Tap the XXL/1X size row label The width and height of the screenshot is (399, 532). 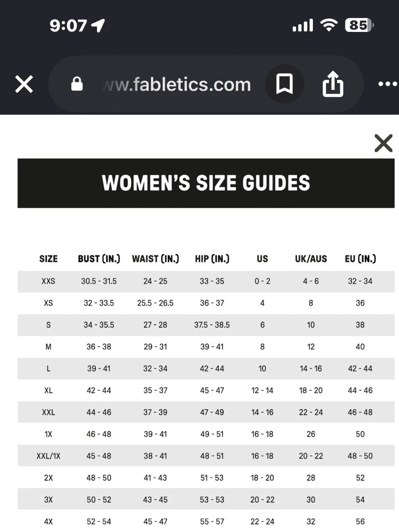point(48,456)
